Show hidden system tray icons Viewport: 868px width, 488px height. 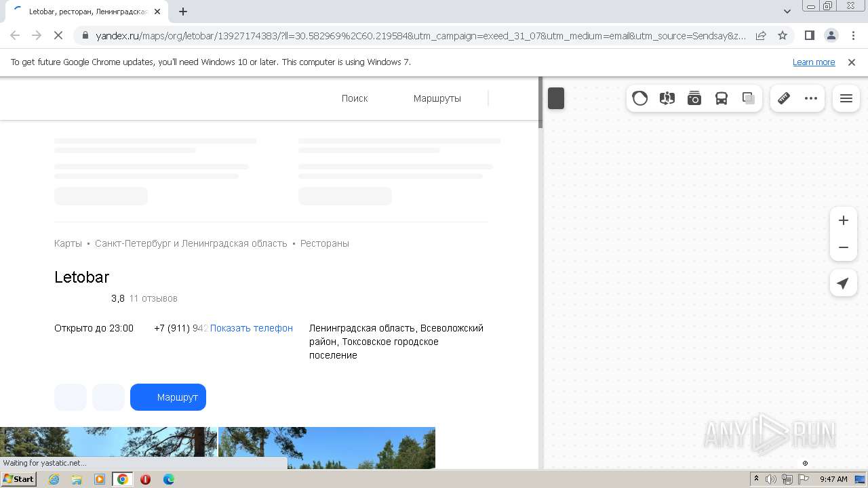(x=756, y=479)
